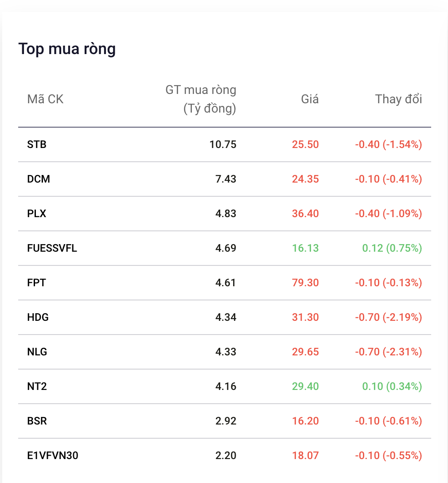The image size is (448, 483).
Task: Select the BSR stock symbol
Action: 37,421
